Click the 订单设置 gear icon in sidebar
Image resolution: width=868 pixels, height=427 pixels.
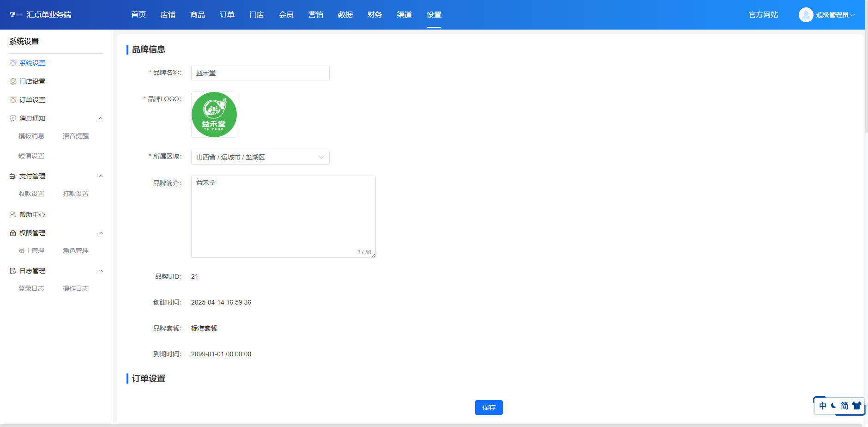(x=13, y=100)
